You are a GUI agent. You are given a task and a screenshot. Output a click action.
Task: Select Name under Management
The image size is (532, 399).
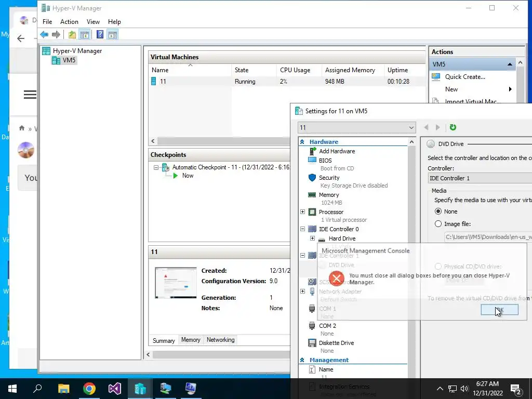(x=326, y=369)
